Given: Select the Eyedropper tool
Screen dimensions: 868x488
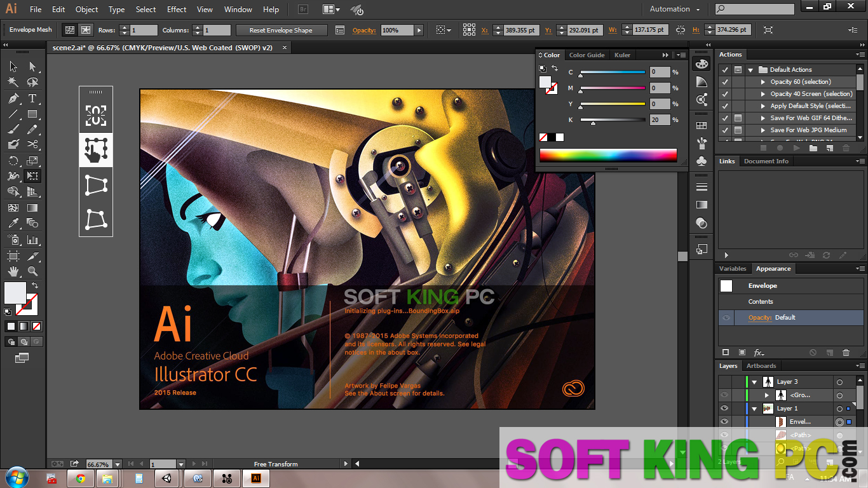Looking at the screenshot, I should pos(13,223).
